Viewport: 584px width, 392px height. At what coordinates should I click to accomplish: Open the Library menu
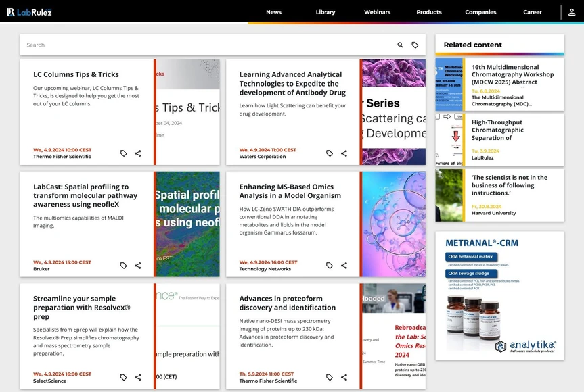[325, 12]
